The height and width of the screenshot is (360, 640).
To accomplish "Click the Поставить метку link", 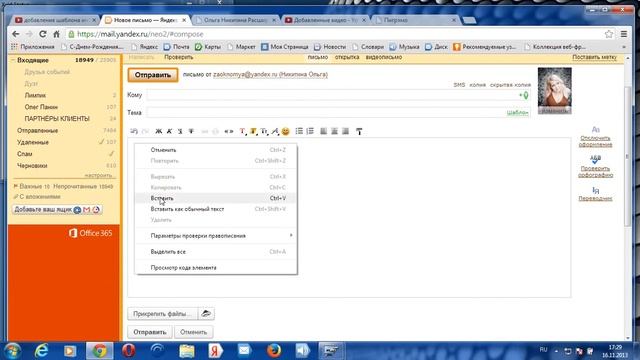I will [595, 58].
